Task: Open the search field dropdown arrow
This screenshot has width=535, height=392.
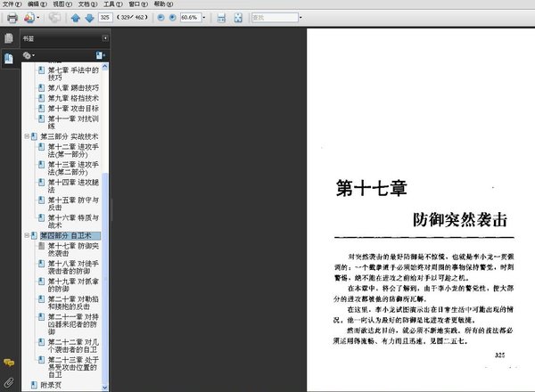Action: [x=300, y=18]
